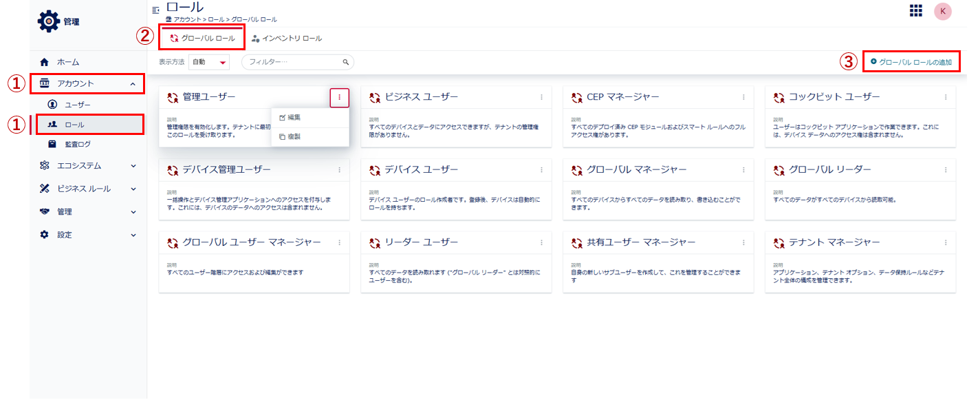Image resolution: width=980 pixels, height=409 pixels.
Task: Open the kebab menu on CEP マネージャー card
Action: click(743, 97)
